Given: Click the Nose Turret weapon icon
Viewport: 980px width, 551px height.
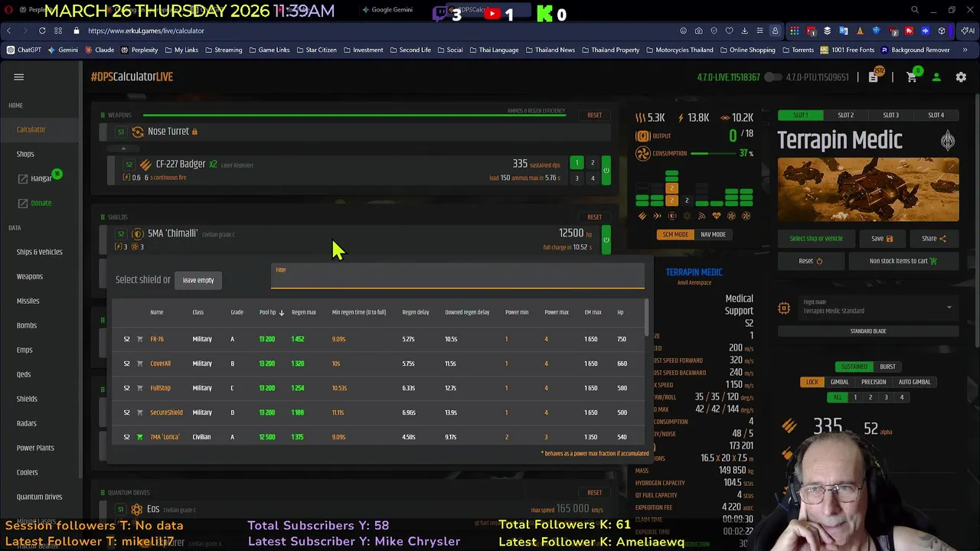Looking at the screenshot, I should click(138, 132).
